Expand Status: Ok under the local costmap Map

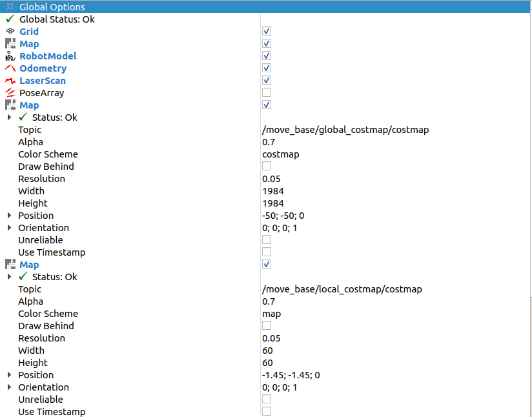(9, 277)
